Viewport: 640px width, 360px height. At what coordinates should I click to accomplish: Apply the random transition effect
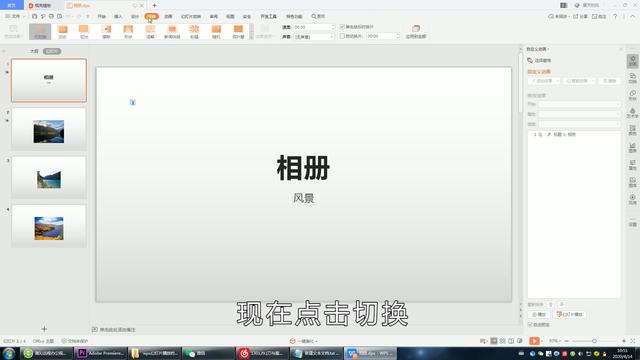[x=216, y=31]
